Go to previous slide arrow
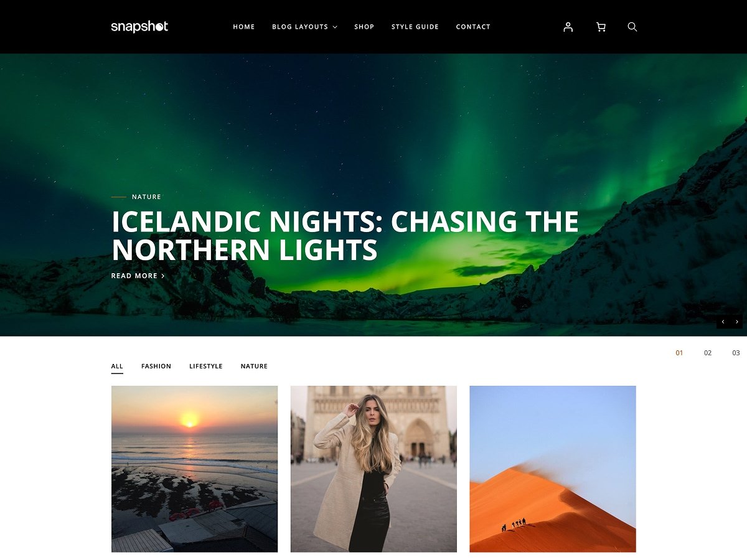 (723, 322)
